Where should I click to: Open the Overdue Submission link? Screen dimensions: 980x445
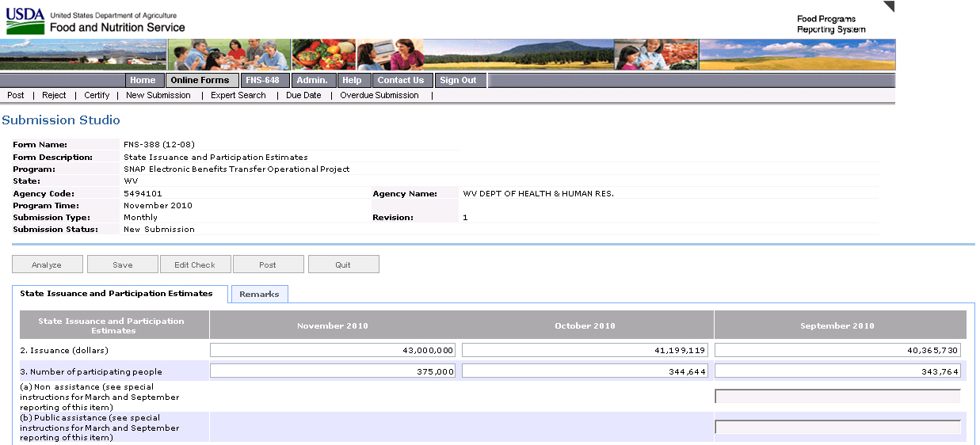coord(379,95)
